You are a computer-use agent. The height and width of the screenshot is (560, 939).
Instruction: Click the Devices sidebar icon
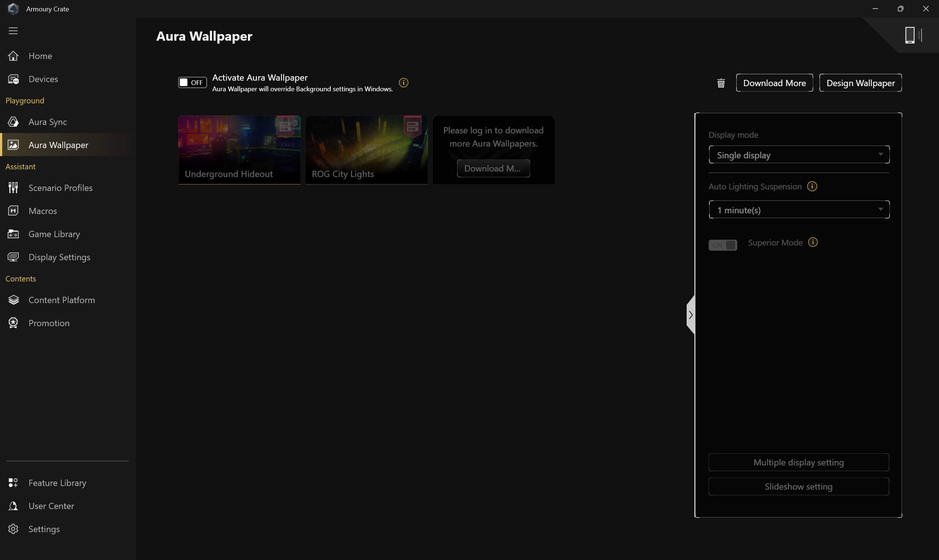pyautogui.click(x=13, y=79)
